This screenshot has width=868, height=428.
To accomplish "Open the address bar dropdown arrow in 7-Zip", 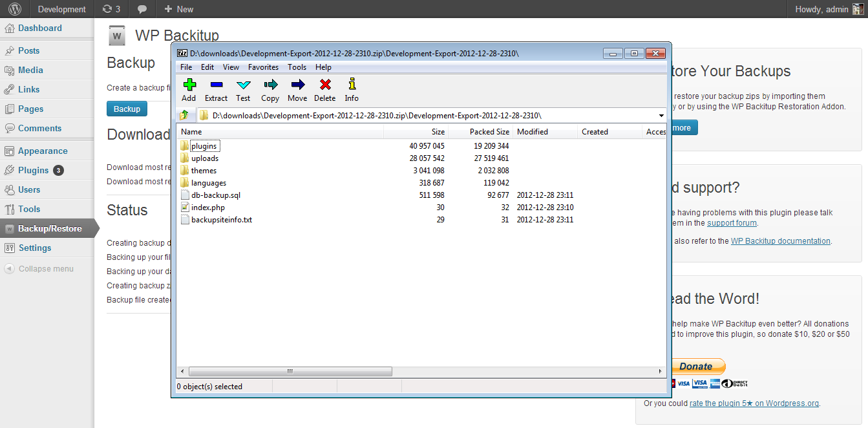I will [x=661, y=116].
